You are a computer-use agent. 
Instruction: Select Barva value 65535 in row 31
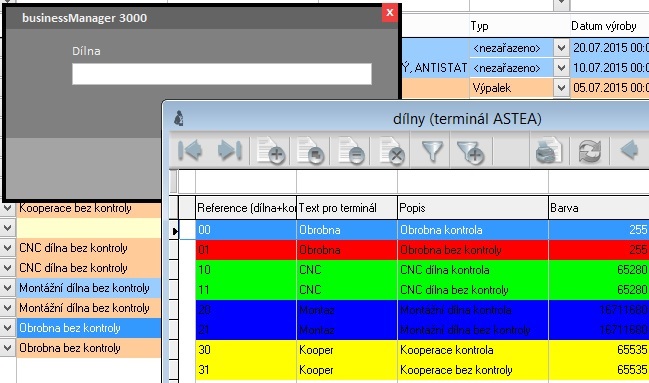tap(599, 370)
